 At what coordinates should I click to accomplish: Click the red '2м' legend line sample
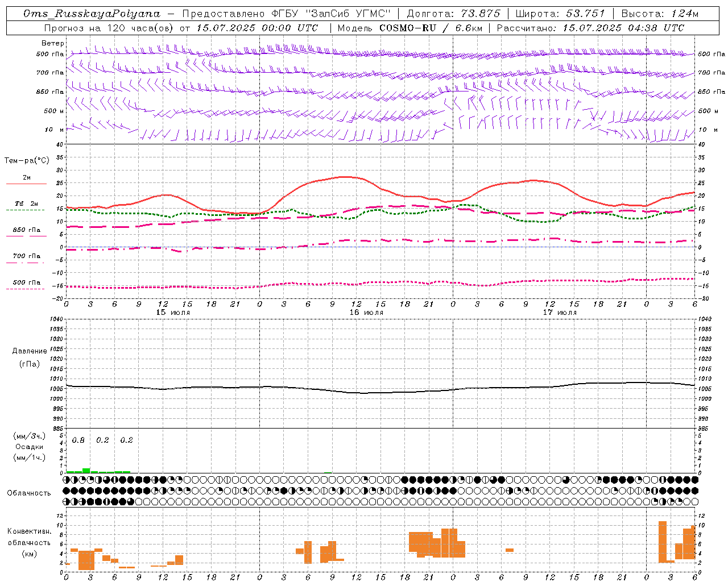pyautogui.click(x=26, y=184)
